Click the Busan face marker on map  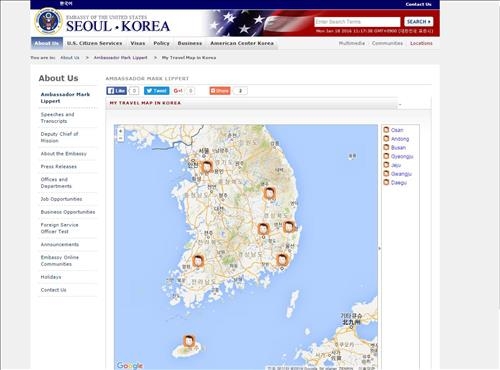282,260
